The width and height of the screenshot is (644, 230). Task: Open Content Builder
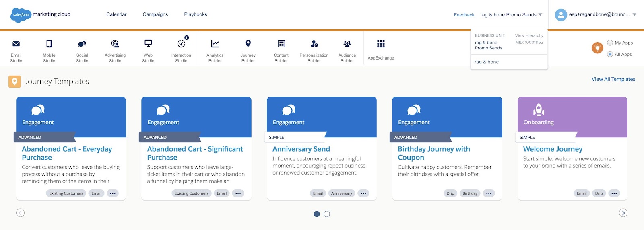click(281, 51)
